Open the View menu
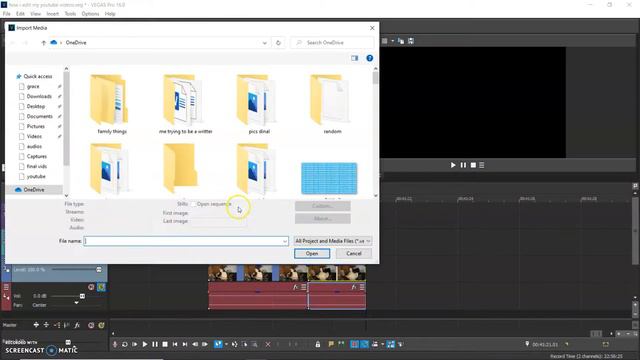Screen dimensions: 640x360 click(x=36, y=13)
